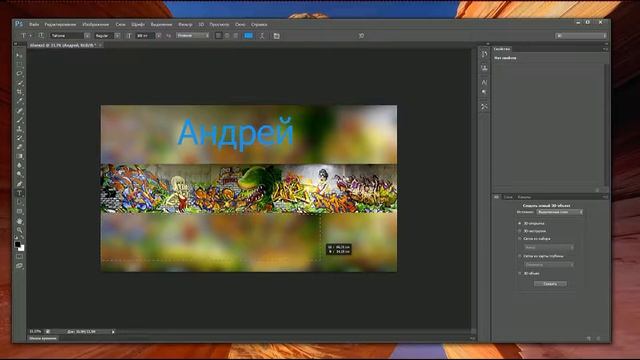Select the Gradient tool
This screenshot has width=640, height=360.
[x=19, y=156]
